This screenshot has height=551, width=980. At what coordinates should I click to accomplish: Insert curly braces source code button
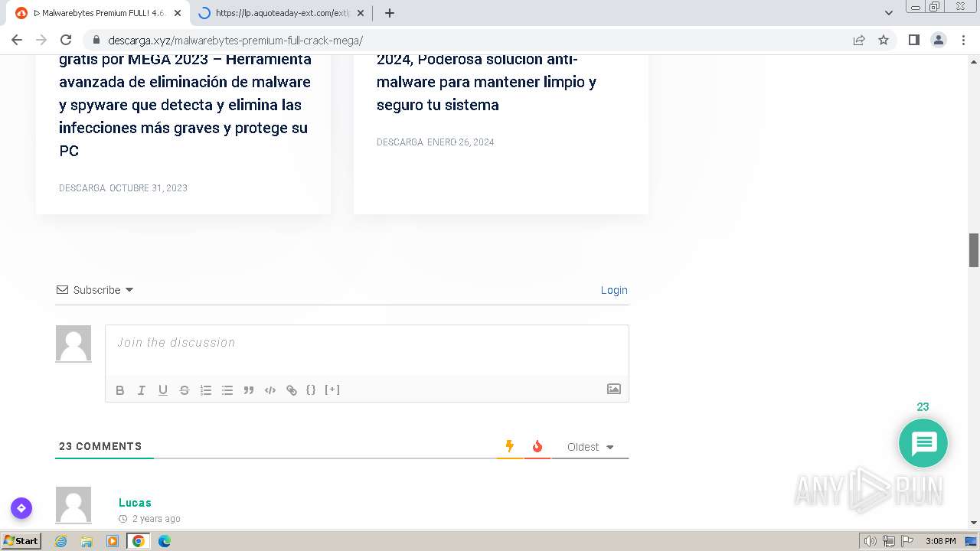pos(311,390)
